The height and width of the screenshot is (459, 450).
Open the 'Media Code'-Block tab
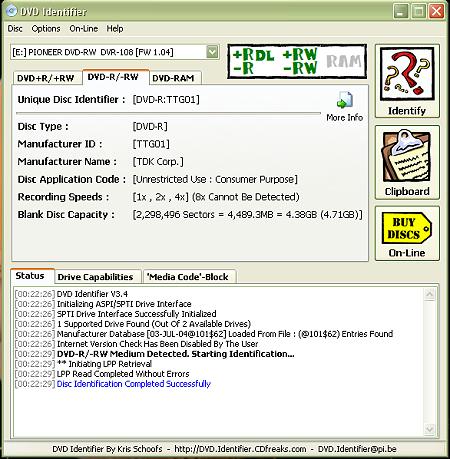(x=188, y=277)
